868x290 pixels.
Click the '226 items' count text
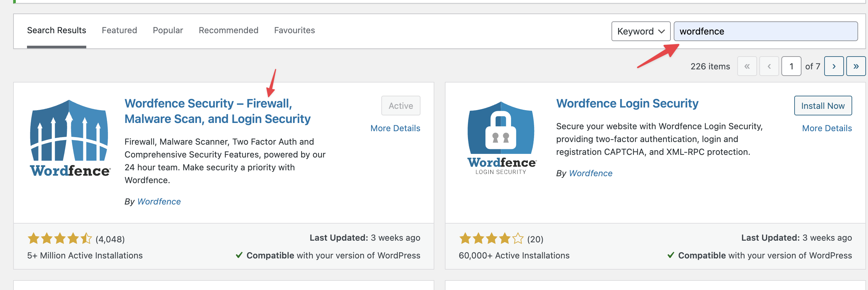pyautogui.click(x=710, y=67)
